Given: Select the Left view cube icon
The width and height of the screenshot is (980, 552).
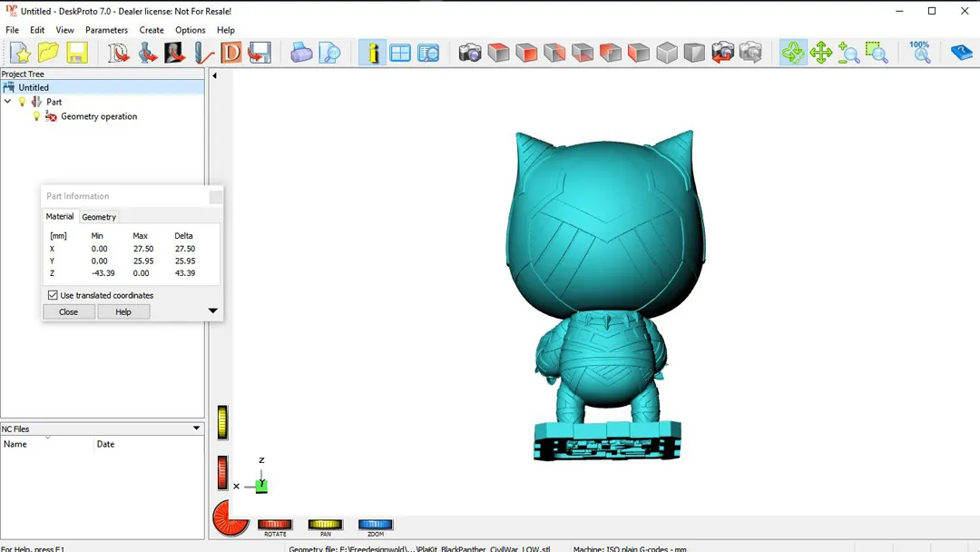Looking at the screenshot, I should (x=639, y=54).
